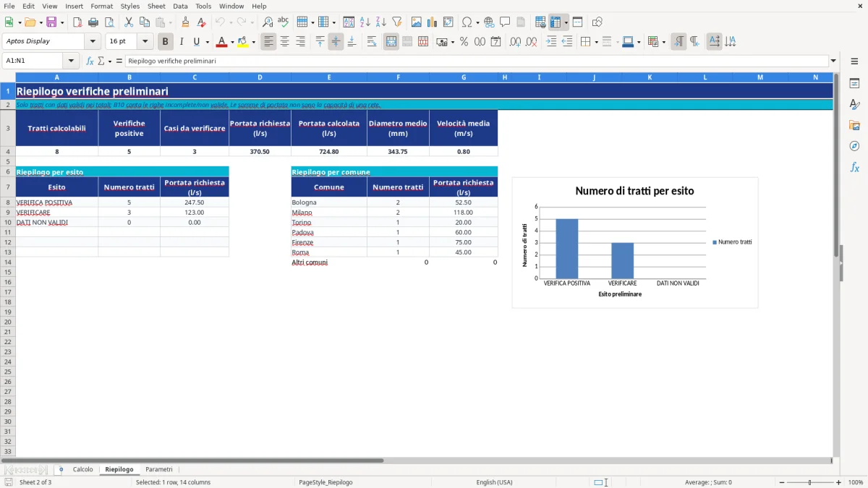The image size is (868, 488).
Task: Click in the formula input line
Action: (x=477, y=61)
